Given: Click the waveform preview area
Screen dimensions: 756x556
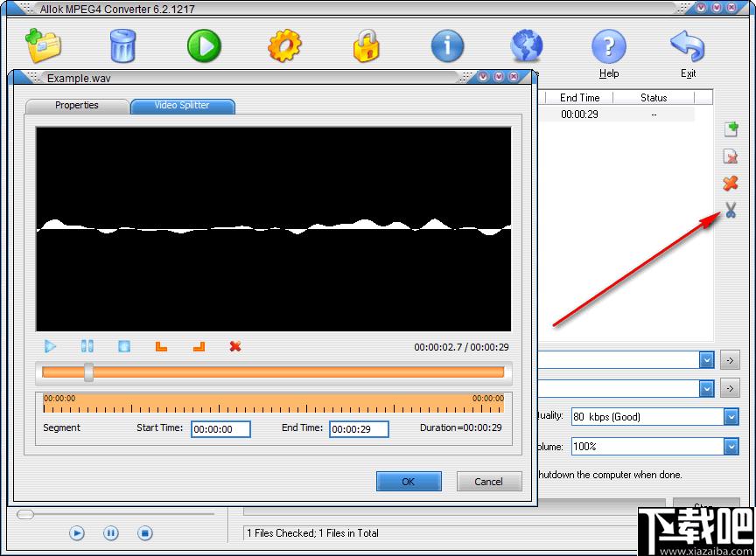Looking at the screenshot, I should point(273,229).
